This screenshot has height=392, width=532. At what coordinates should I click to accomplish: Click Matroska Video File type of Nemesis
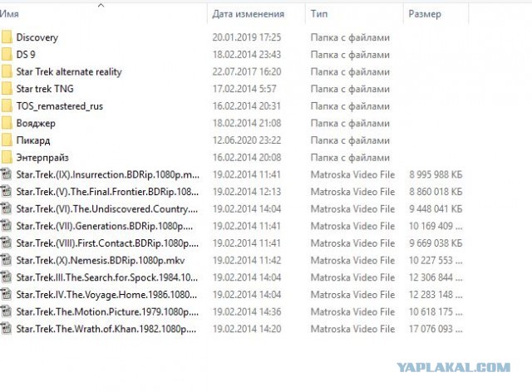coord(352,261)
